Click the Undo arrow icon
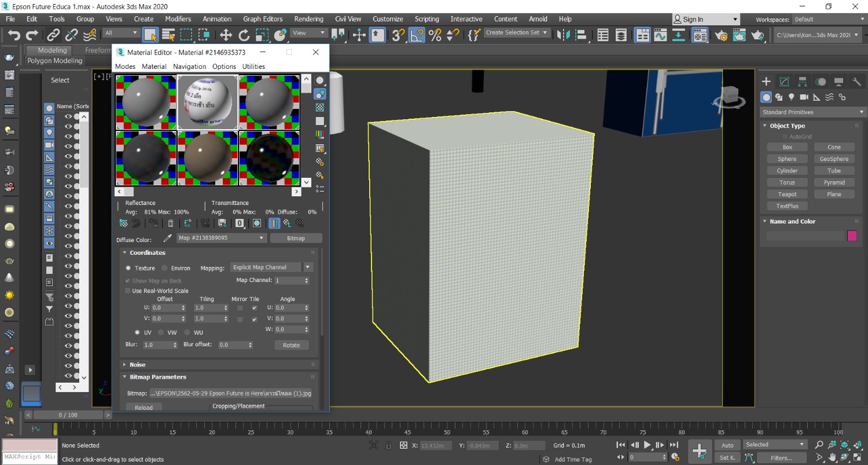Image resolution: width=868 pixels, height=465 pixels. (x=14, y=35)
